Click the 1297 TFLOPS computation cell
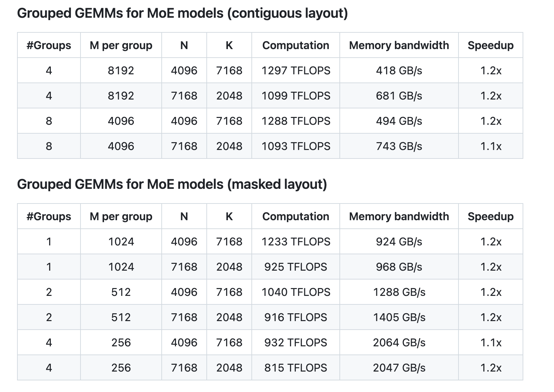 click(x=296, y=71)
